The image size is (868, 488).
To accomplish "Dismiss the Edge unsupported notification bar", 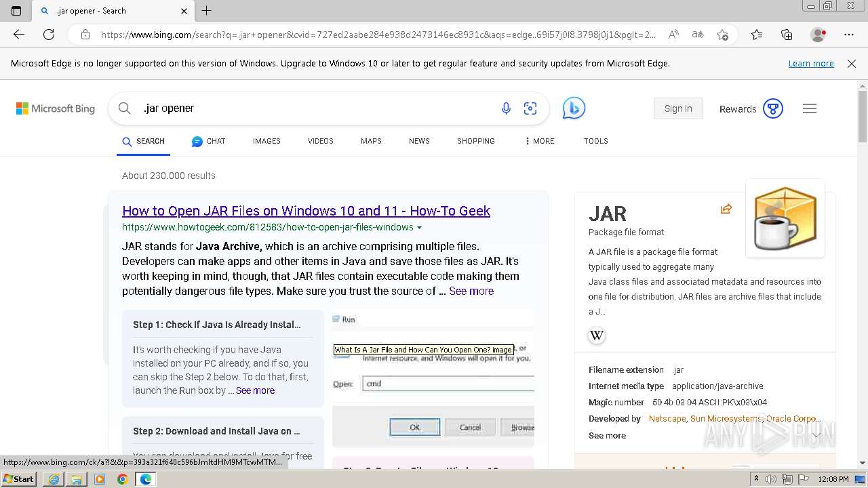I will click(852, 64).
